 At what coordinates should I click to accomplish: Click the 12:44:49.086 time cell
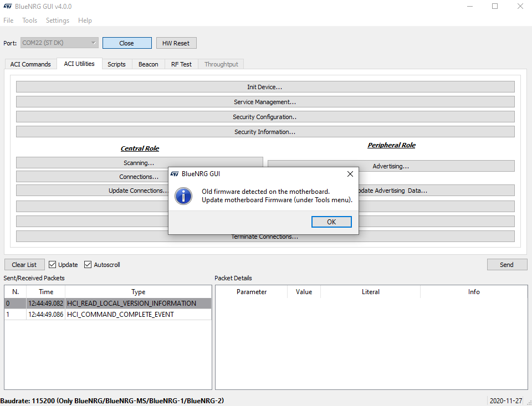46,315
